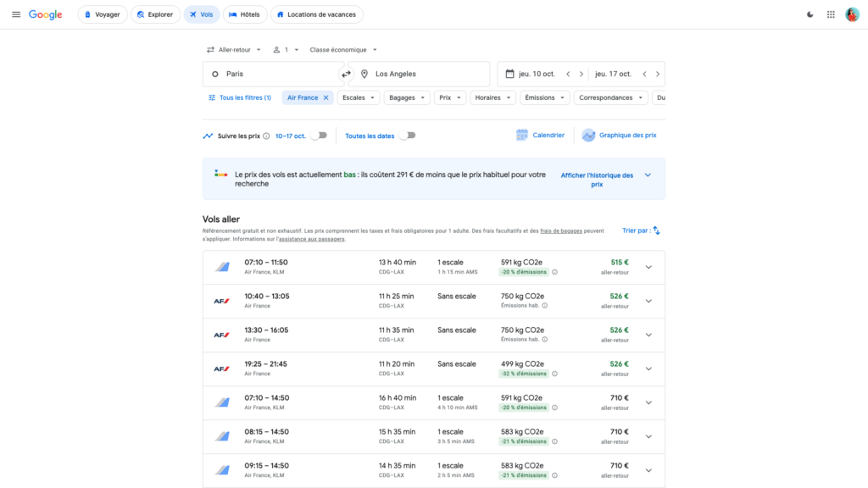Click the price trend icon beside Suivre les prix
The image size is (868, 488).
(209, 136)
